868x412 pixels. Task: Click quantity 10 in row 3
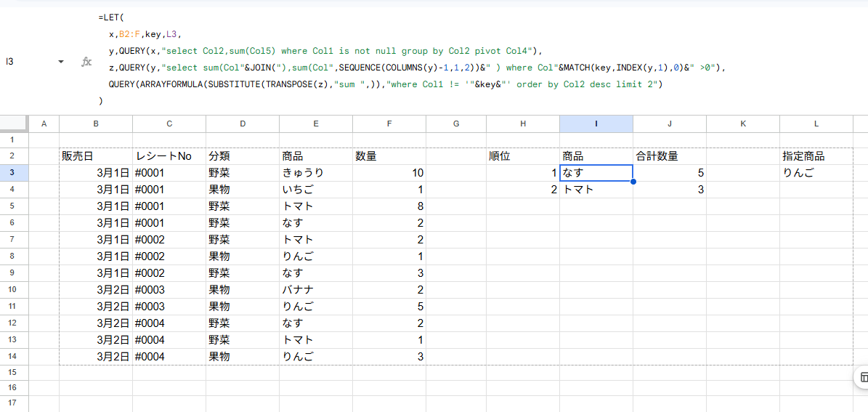(390, 173)
